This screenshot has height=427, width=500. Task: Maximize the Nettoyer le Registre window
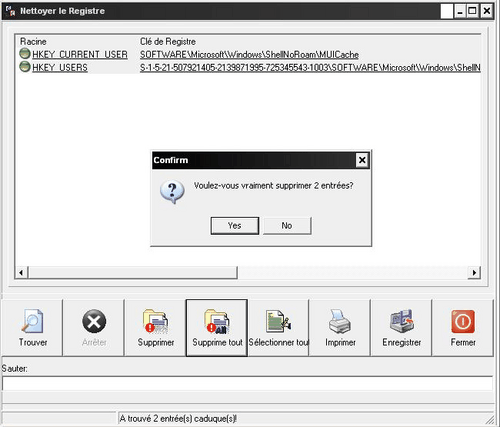[472, 11]
